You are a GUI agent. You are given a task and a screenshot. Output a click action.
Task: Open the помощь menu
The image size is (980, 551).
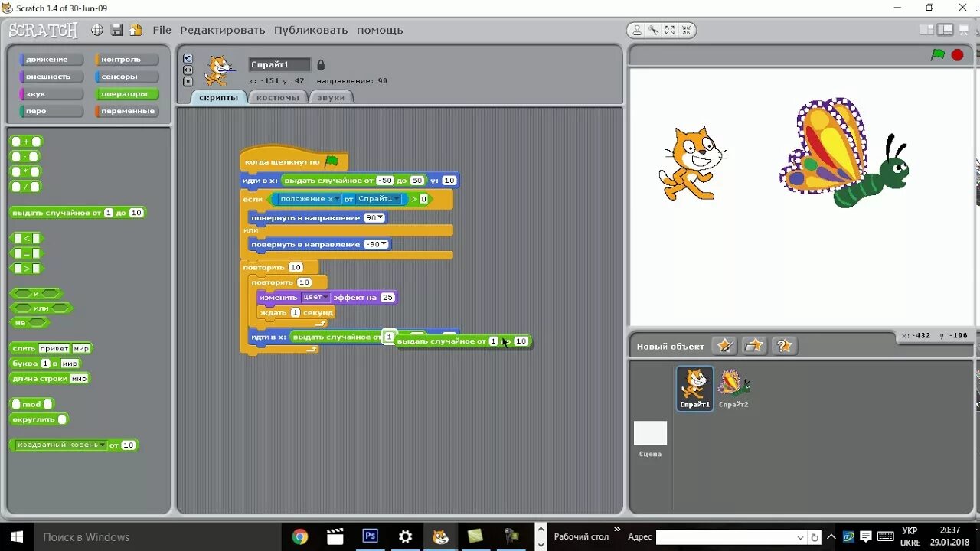tap(380, 30)
